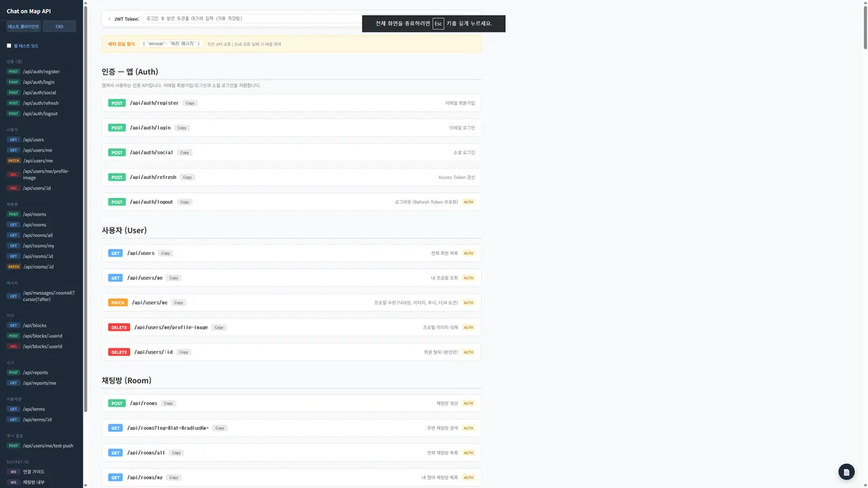868x488 pixels.
Task: Open the floating document button at bottom right
Action: click(846, 472)
